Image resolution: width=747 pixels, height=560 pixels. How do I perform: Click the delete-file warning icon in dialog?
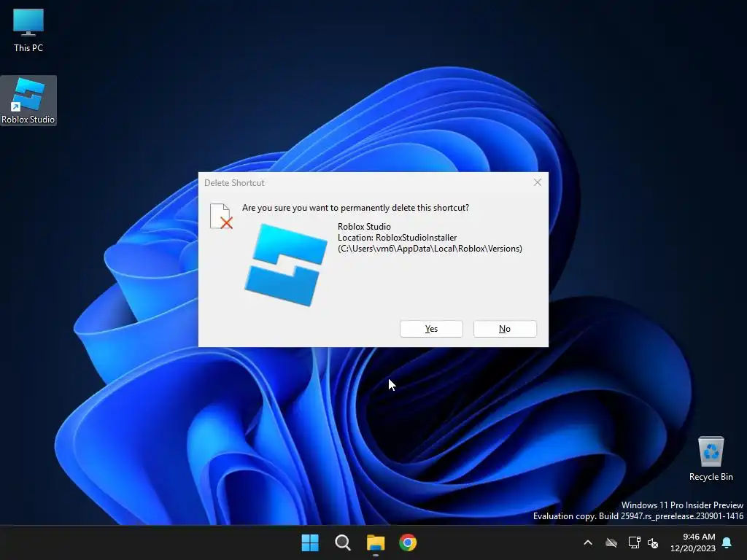221,216
